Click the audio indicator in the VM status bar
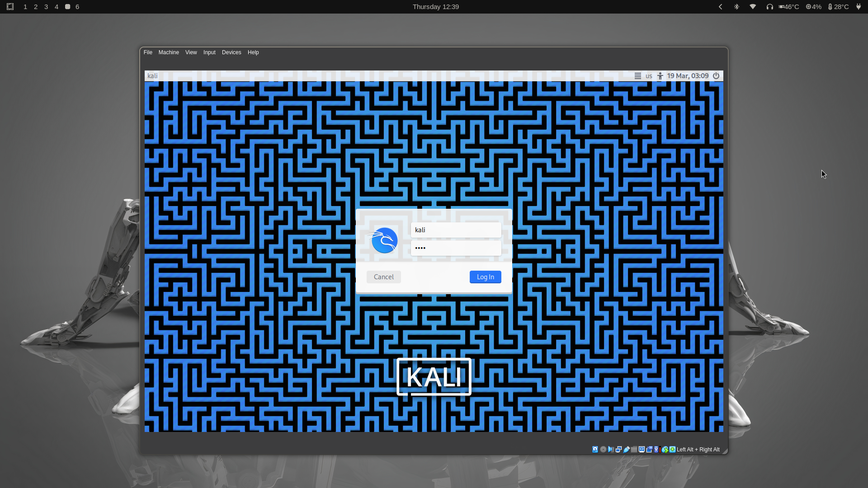868x488 pixels. pyautogui.click(x=611, y=449)
